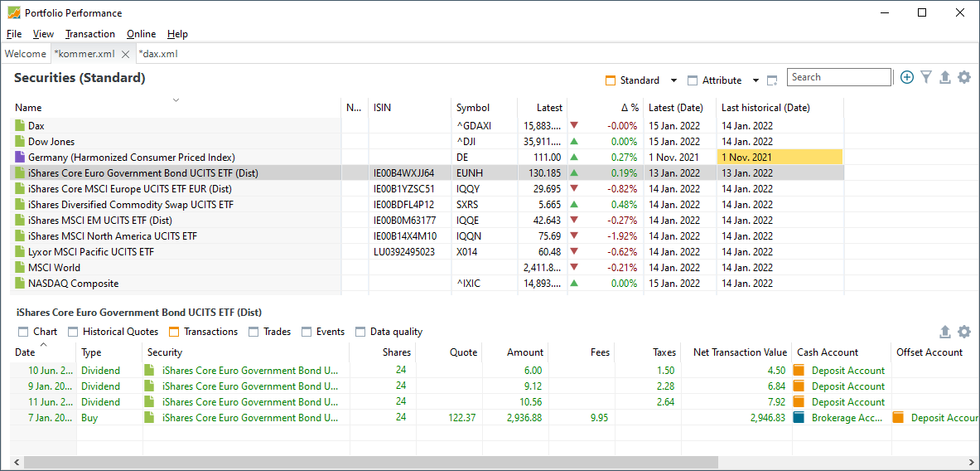Image resolution: width=980 pixels, height=471 pixels.
Task: Click the orange Deposit Account icon on 10 Jun. row
Action: 798,371
